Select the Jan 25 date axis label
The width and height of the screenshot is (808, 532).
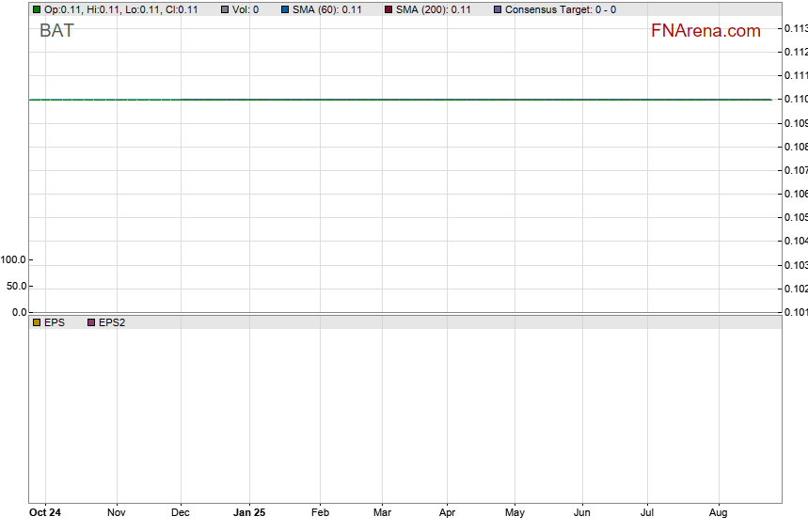[x=249, y=513]
